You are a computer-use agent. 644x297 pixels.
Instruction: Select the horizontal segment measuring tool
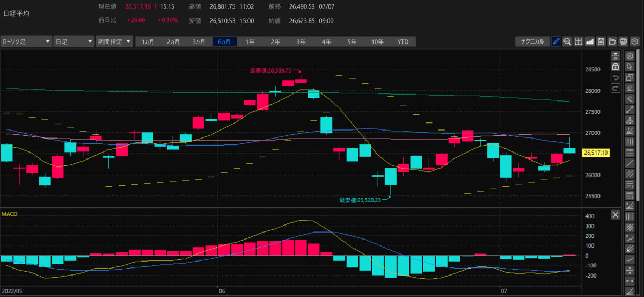pyautogui.click(x=631, y=281)
